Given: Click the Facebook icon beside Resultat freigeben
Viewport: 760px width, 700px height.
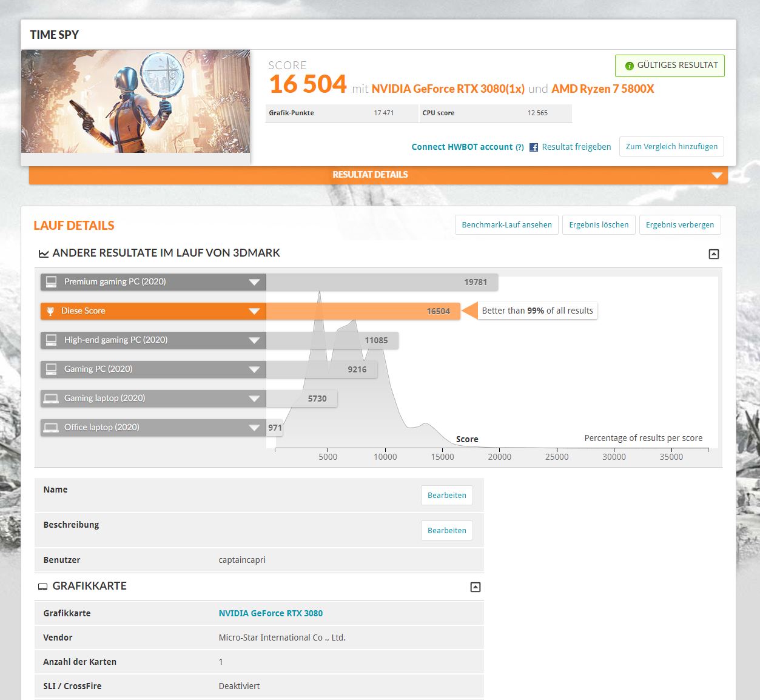Looking at the screenshot, I should (534, 147).
